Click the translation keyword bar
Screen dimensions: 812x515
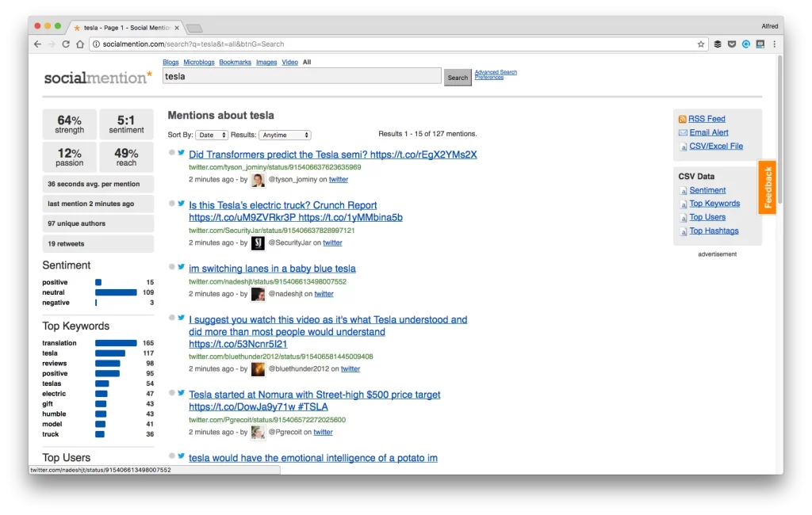(116, 343)
